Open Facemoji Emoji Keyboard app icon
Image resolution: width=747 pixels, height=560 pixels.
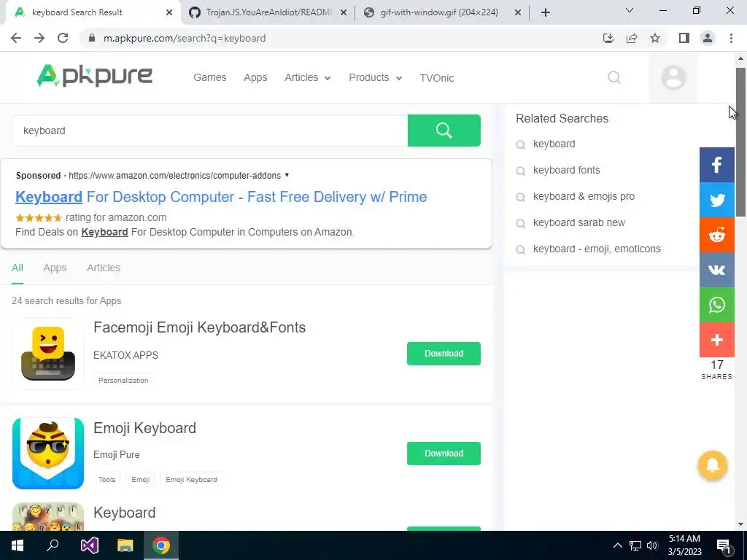pyautogui.click(x=48, y=354)
